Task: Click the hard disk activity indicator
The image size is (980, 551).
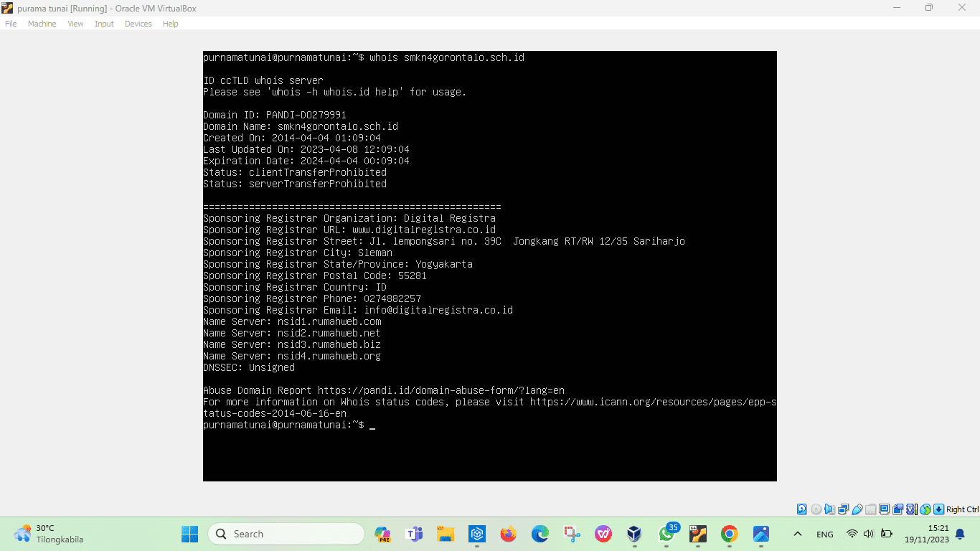Action: 802,509
